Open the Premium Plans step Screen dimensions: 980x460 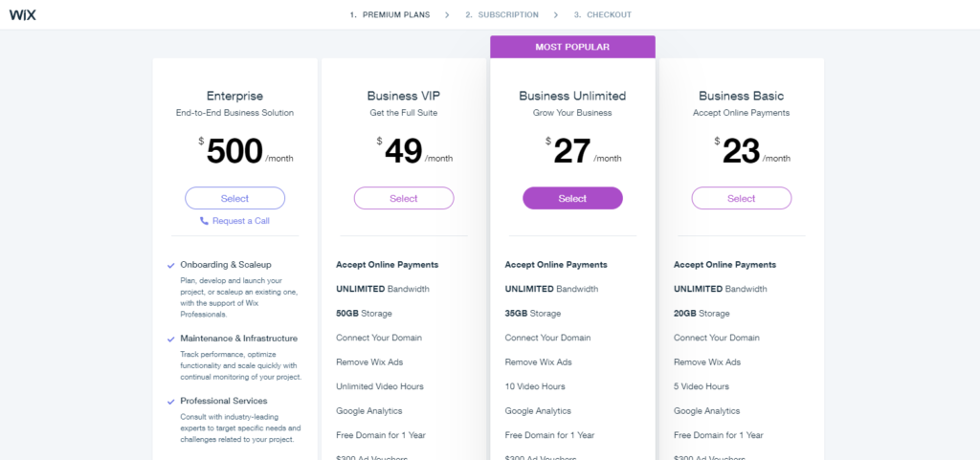click(x=390, y=15)
